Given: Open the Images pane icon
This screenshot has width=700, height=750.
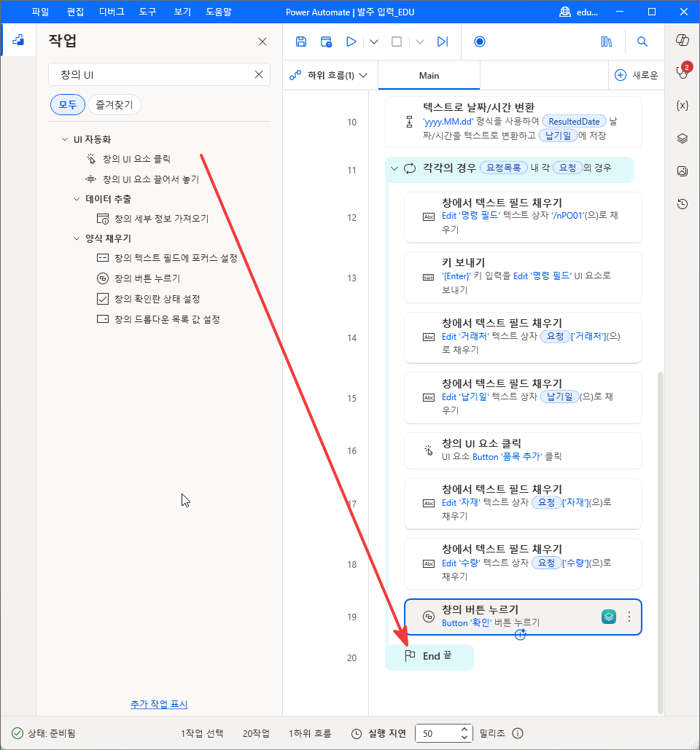Looking at the screenshot, I should click(682, 171).
